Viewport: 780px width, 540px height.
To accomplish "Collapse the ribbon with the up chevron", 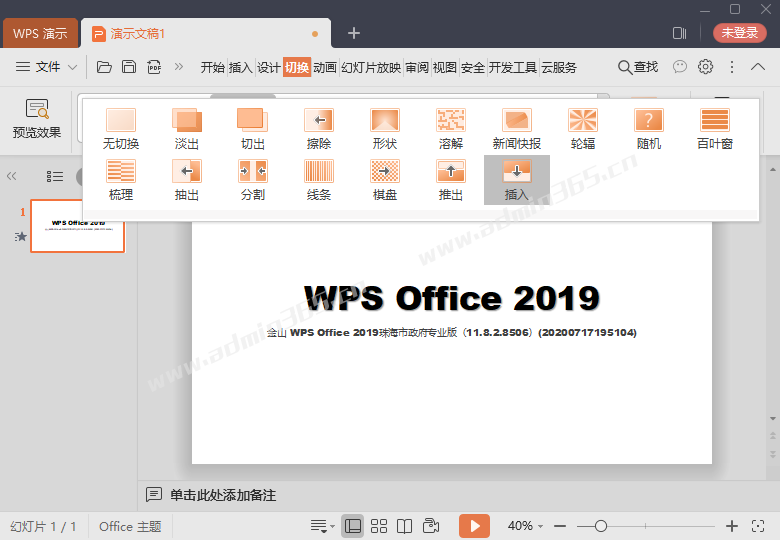I will pyautogui.click(x=758, y=67).
